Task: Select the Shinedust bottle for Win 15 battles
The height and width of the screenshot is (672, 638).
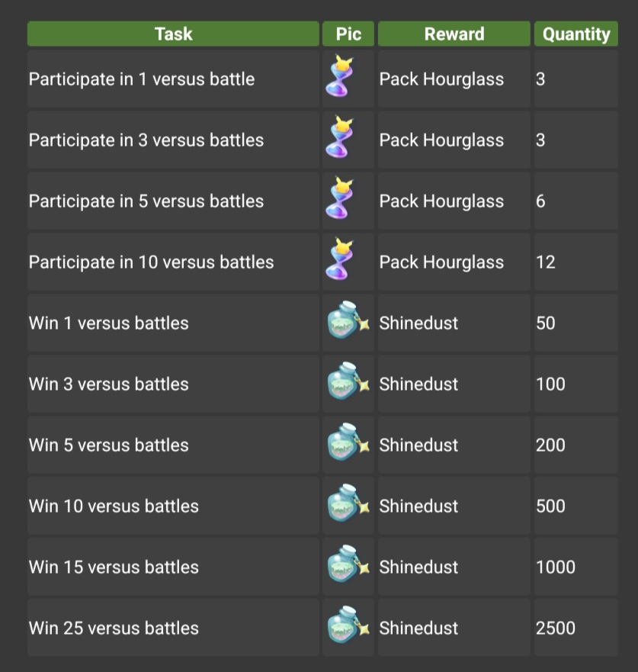Action: click(x=348, y=564)
